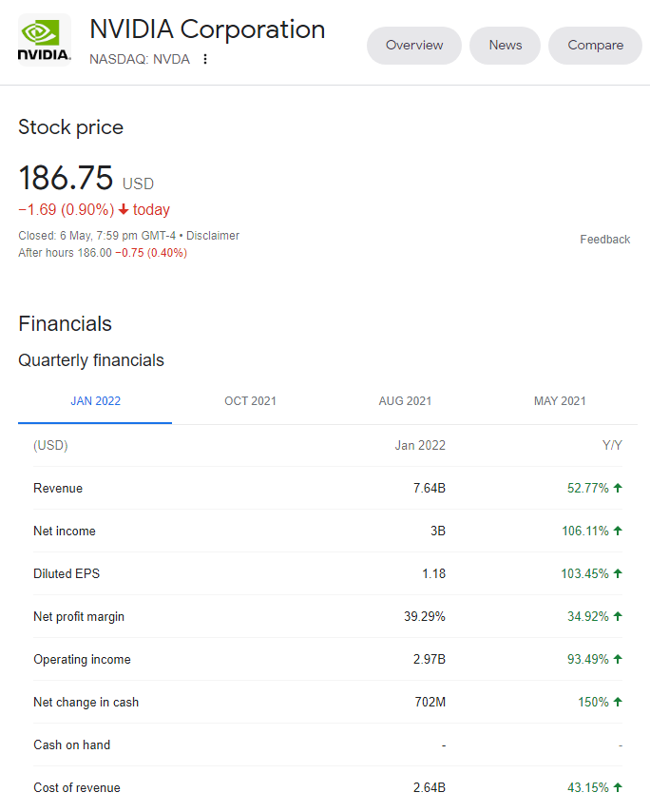Click the 186.75 stock price value
The image size is (650, 812).
click(x=66, y=178)
